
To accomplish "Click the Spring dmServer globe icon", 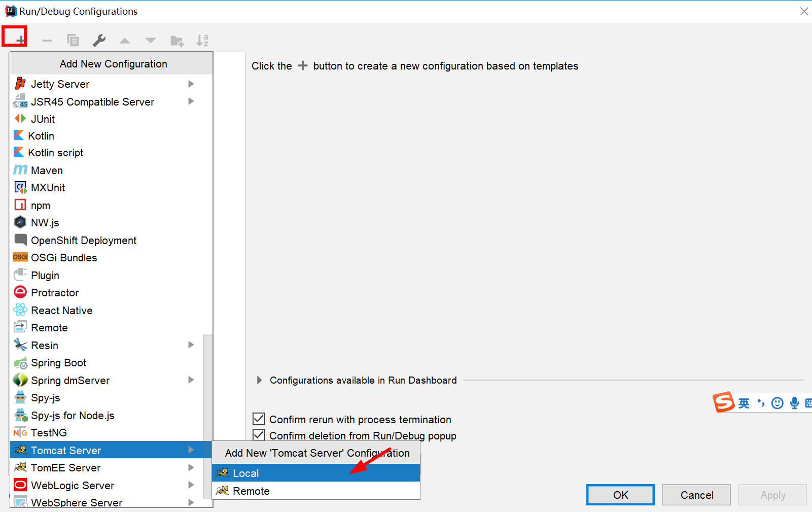I will click(x=20, y=380).
